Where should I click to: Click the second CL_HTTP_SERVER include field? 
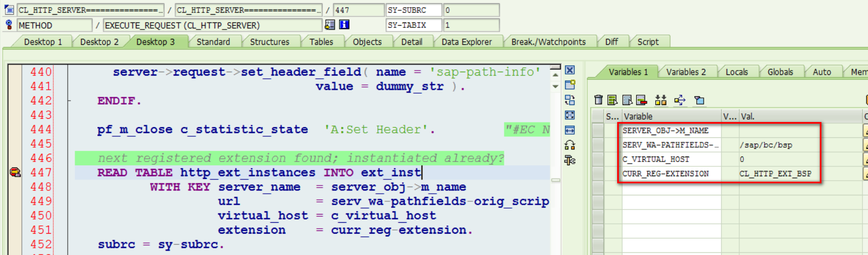coord(249,10)
